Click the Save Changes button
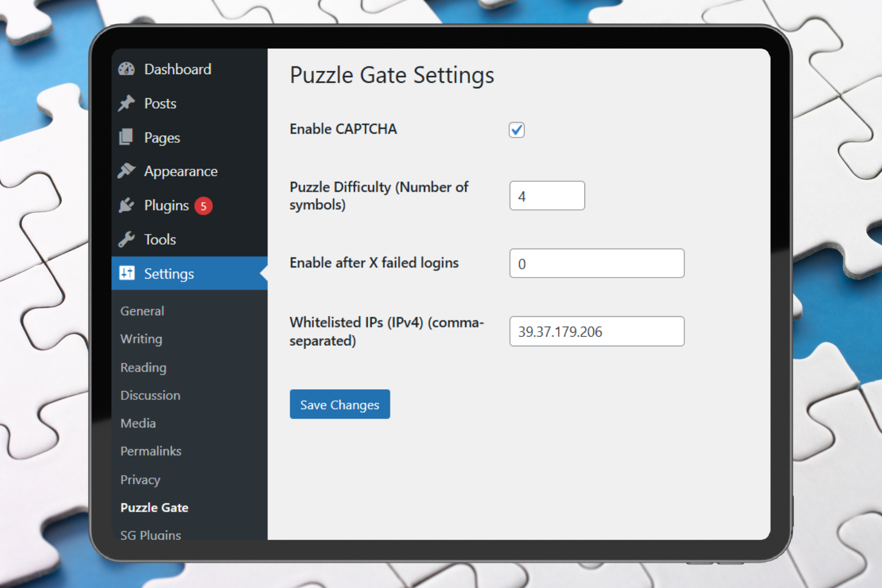Viewport: 882px width, 588px height. point(340,404)
